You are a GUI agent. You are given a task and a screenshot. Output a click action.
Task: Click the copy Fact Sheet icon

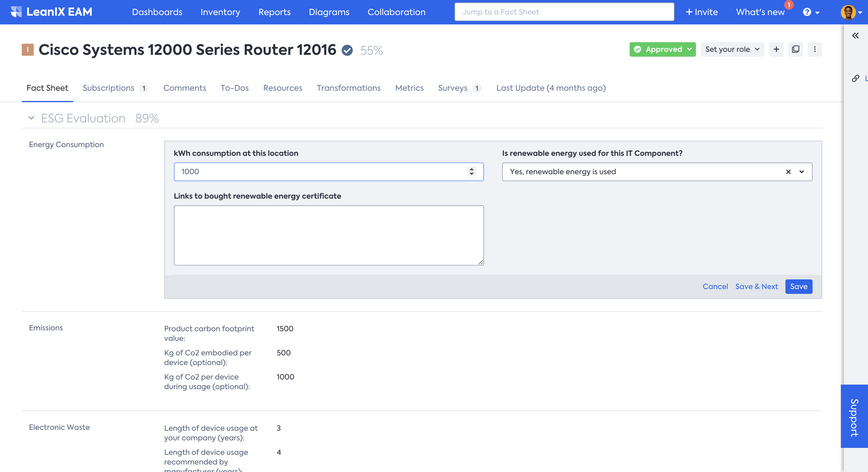[x=795, y=49]
